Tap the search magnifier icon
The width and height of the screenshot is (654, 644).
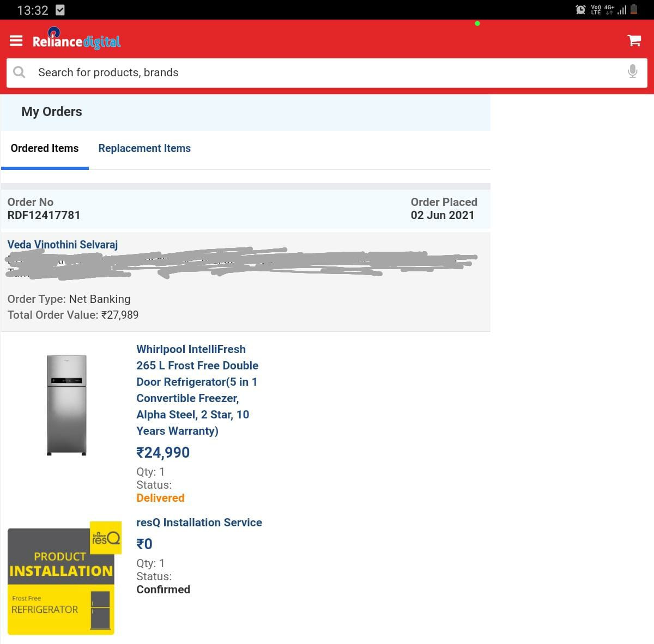pos(19,72)
